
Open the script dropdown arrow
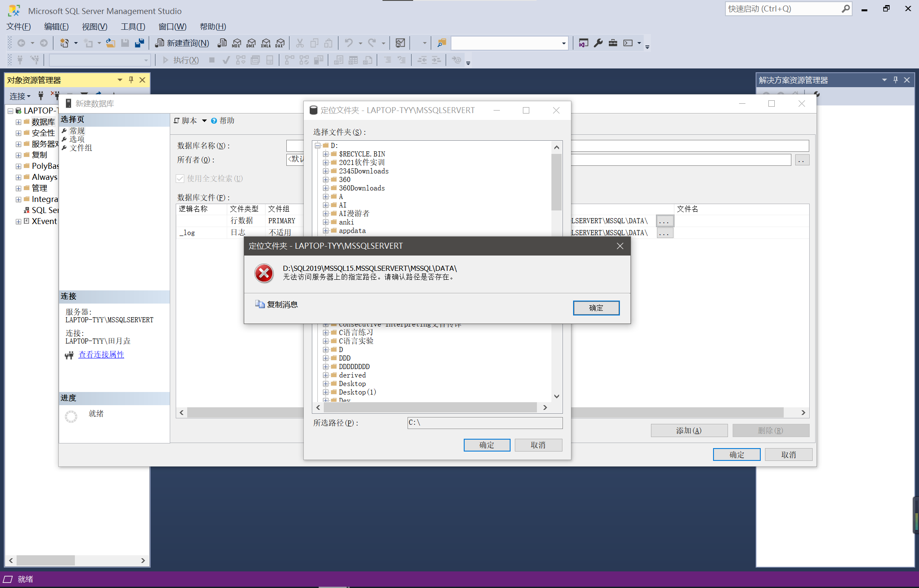click(204, 121)
